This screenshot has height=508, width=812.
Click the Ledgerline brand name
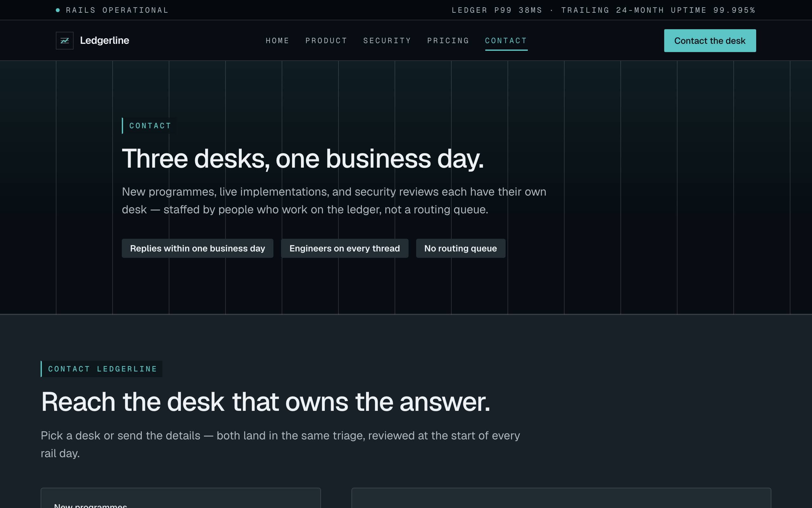click(x=104, y=41)
